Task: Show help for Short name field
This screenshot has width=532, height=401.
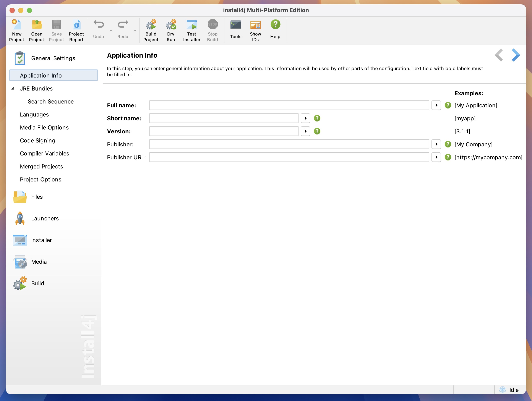Action: coord(317,118)
